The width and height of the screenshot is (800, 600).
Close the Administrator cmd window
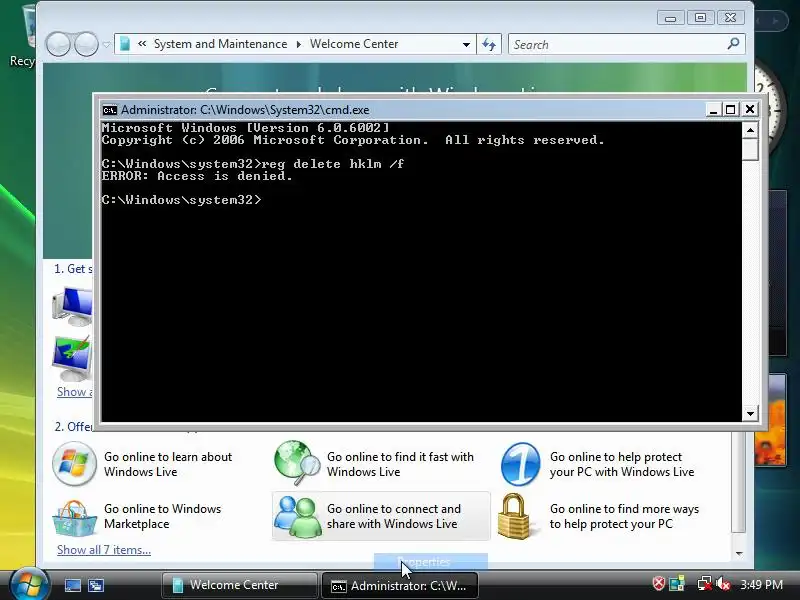[x=749, y=109]
